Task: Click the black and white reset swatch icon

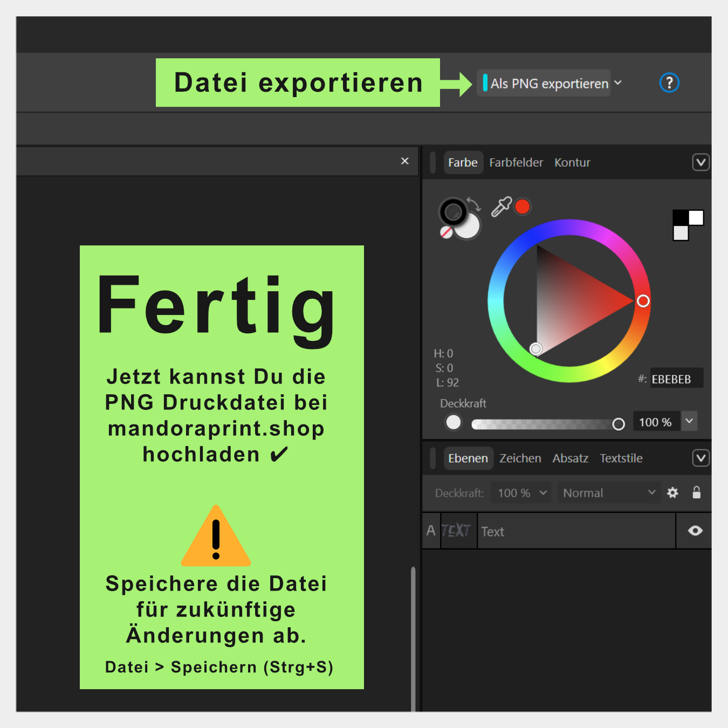Action: 688,224
